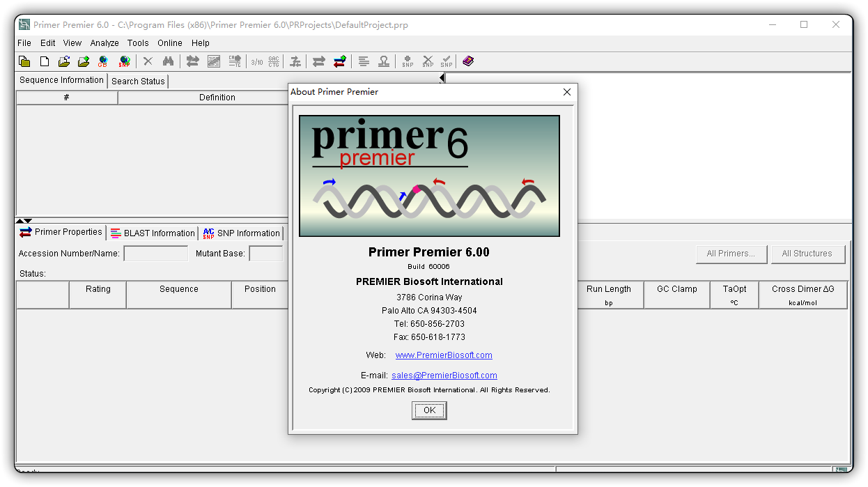
Task: Click the PREMIER Biosoft International heading text
Action: (429, 281)
